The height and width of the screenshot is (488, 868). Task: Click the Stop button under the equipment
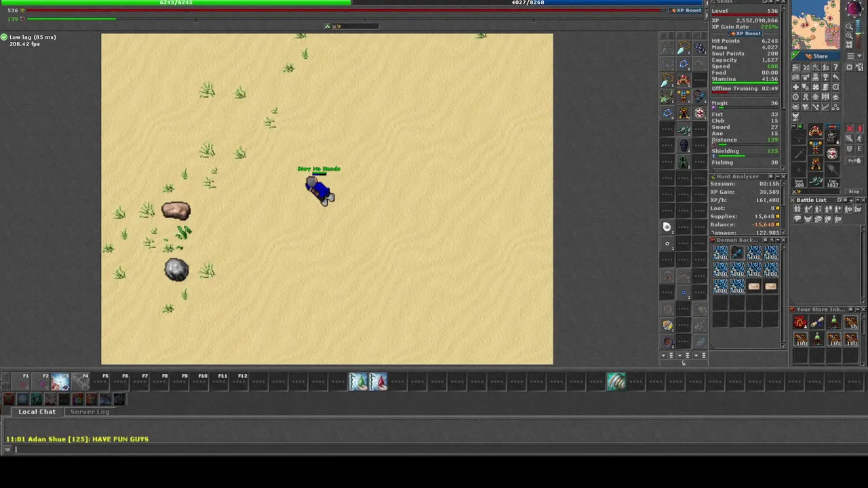(x=854, y=191)
